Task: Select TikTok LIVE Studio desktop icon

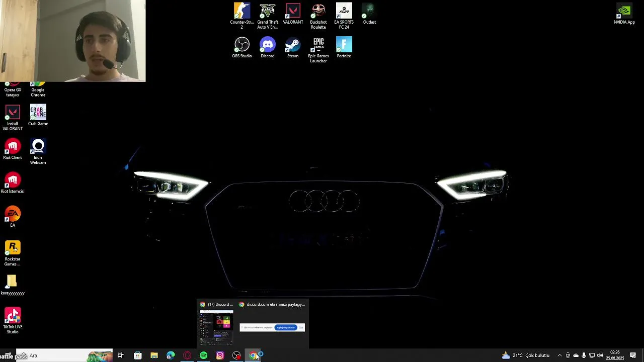Action: 13,321
